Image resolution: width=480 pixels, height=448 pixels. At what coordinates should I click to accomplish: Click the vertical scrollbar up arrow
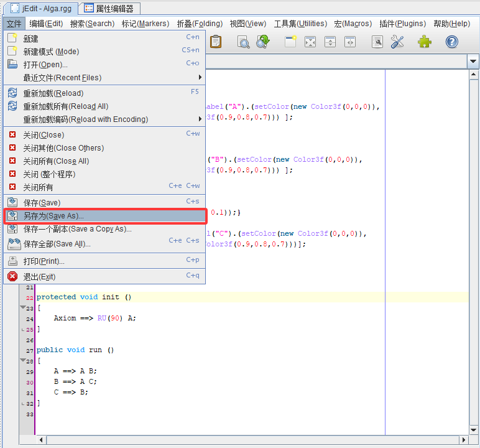[x=474, y=75]
